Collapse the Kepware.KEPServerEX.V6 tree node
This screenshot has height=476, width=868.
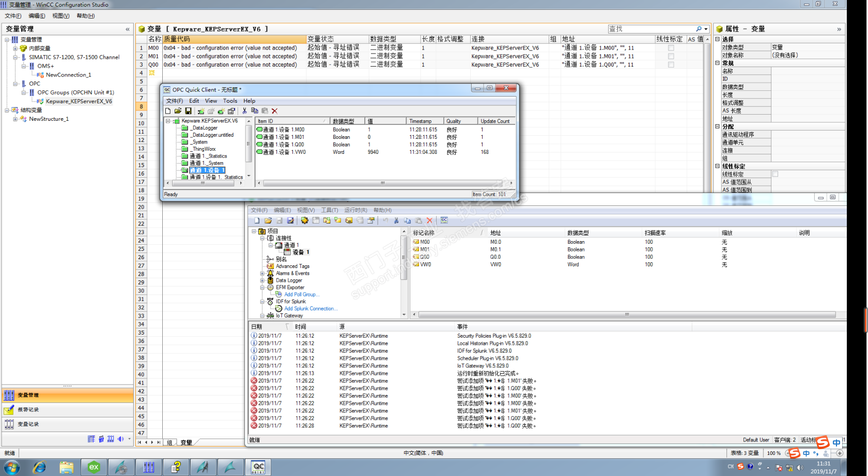168,121
